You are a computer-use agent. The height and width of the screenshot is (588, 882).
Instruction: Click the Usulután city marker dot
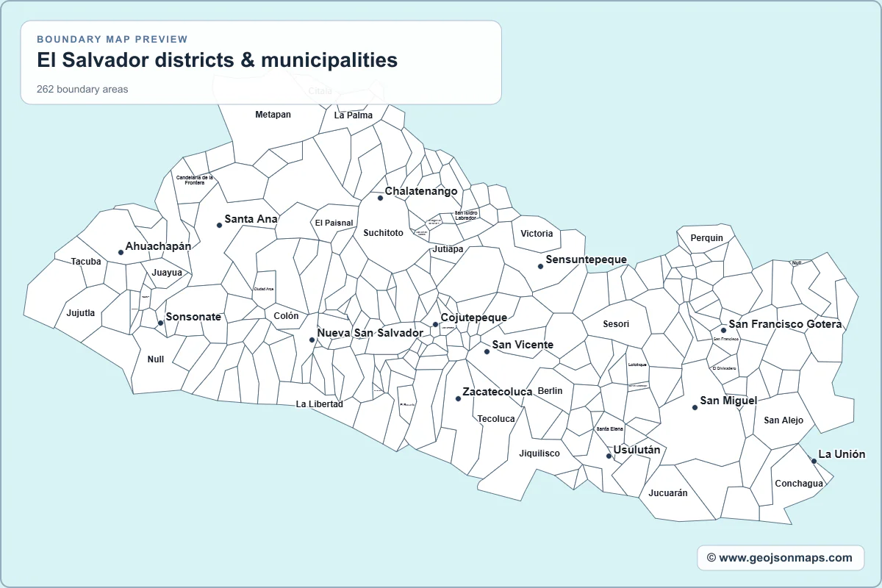(x=609, y=456)
